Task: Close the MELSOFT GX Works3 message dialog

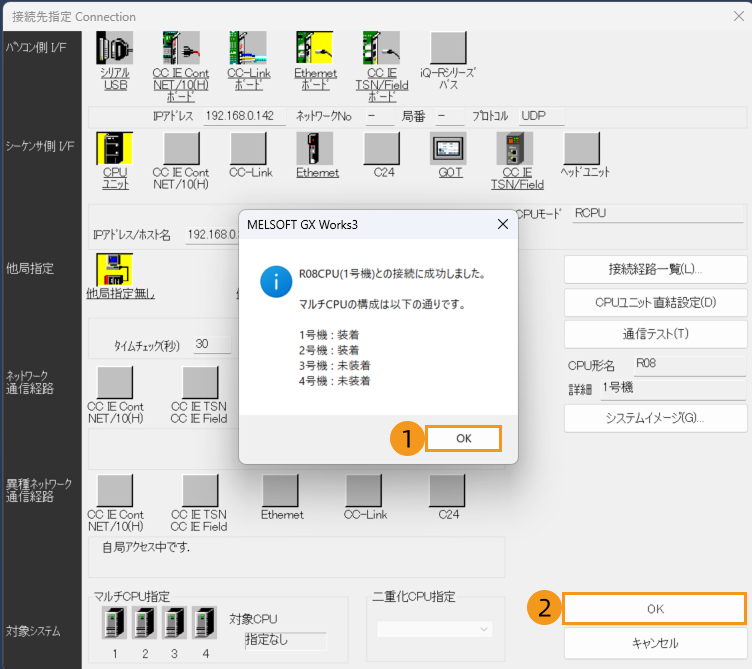Action: pos(502,225)
